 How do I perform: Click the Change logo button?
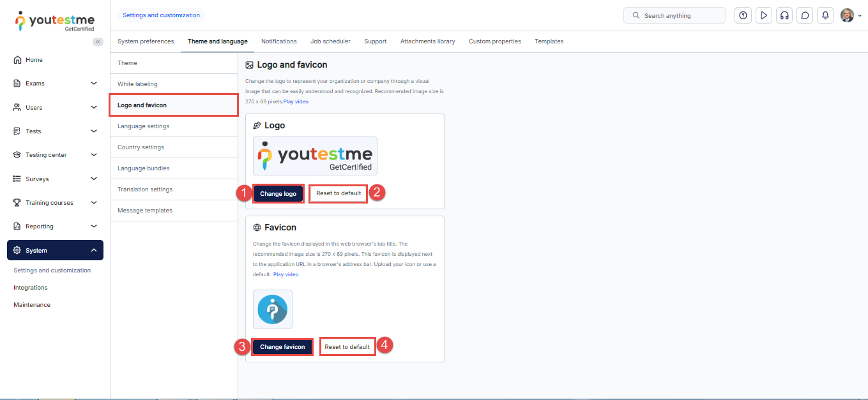point(278,193)
